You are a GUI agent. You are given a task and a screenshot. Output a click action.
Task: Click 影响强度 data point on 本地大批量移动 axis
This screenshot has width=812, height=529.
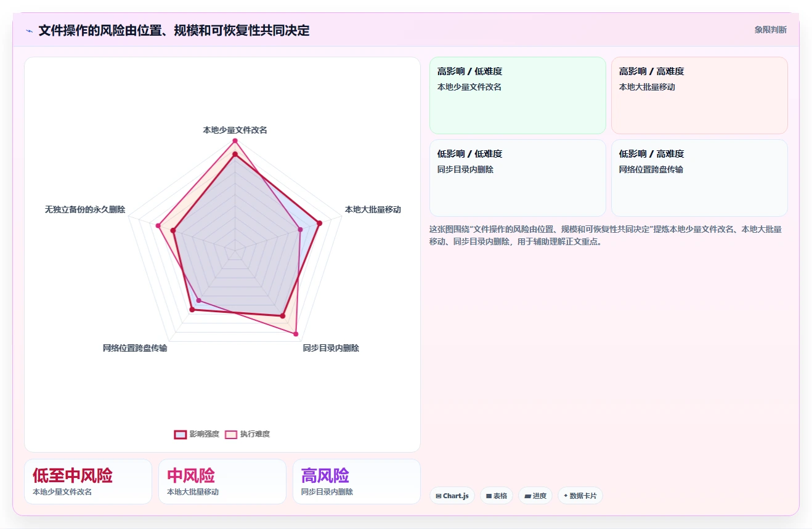pos(319,223)
